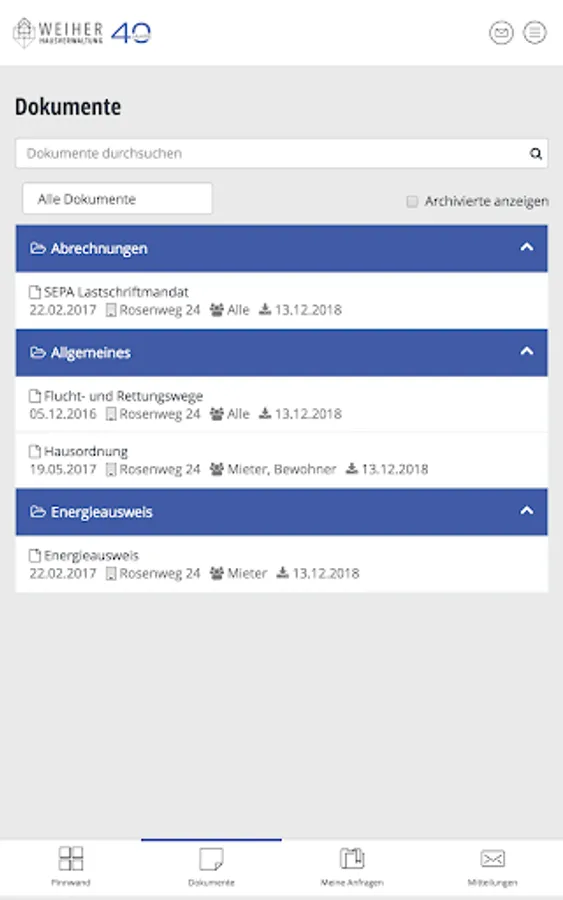Click the Energieausweis document file icon

pos(35,556)
